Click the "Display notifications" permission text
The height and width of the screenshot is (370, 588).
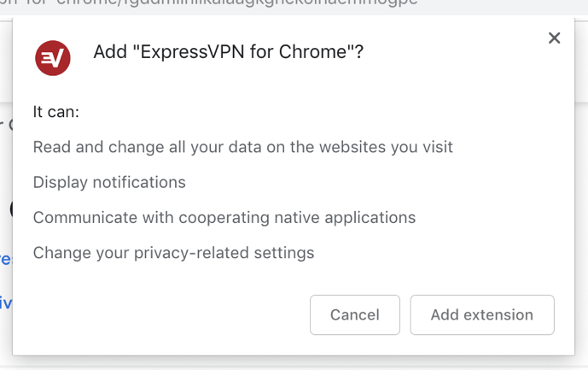point(109,182)
